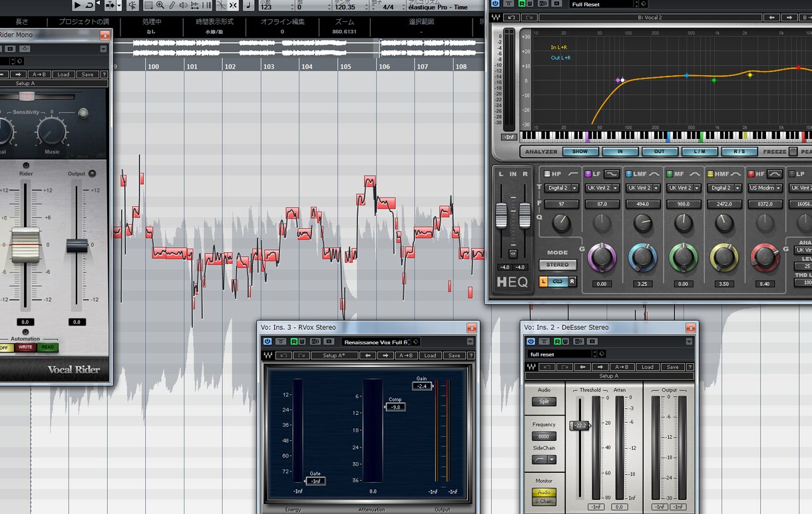This screenshot has width=812, height=514.
Task: Click the RVox help question mark icon
Action: (x=471, y=356)
